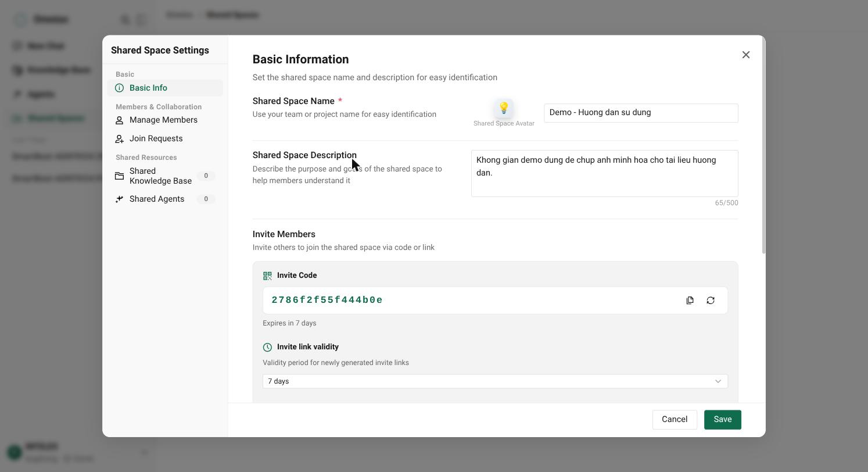Click the Shared Space Description text area
868x472 pixels.
(604, 173)
